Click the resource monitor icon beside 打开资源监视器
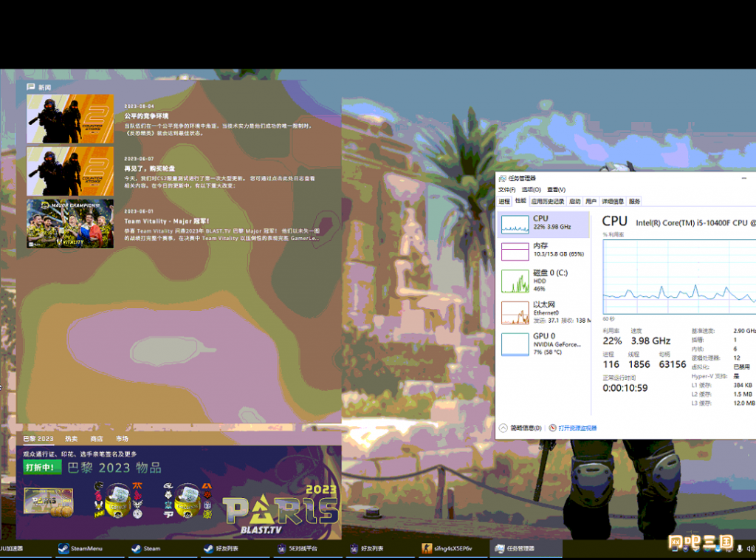This screenshot has width=756, height=560. 552,428
